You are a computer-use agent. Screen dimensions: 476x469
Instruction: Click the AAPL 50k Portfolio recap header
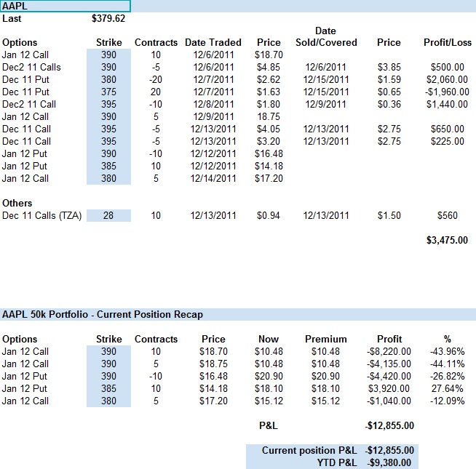(103, 315)
